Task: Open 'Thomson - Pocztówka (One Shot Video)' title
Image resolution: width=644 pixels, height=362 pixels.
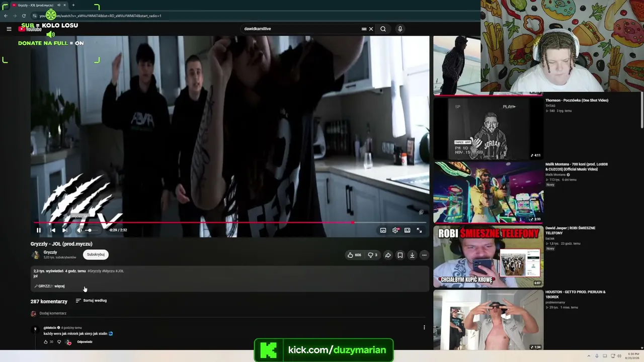Action: [x=577, y=101]
